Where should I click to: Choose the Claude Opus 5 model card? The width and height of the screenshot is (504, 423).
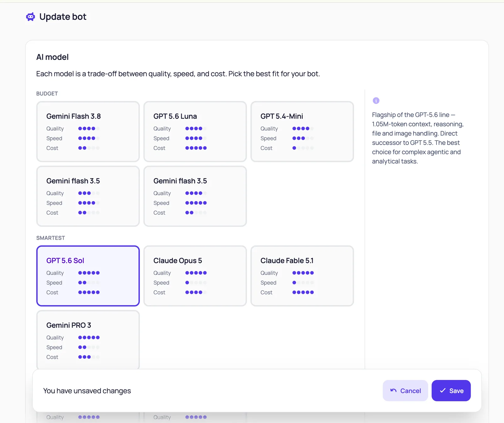click(195, 276)
